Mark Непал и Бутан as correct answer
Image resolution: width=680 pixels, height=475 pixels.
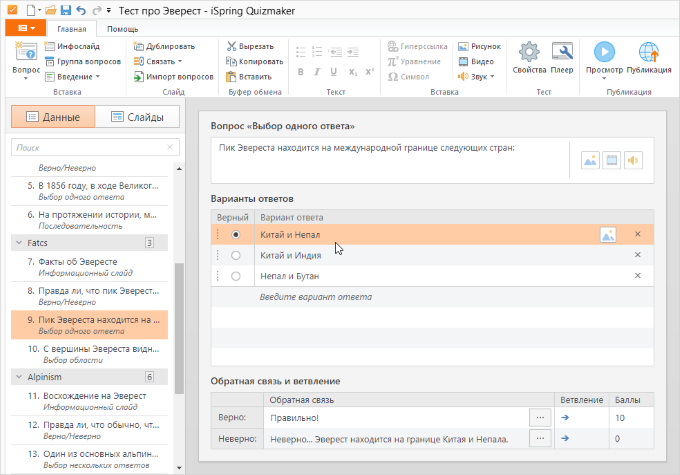tap(235, 276)
